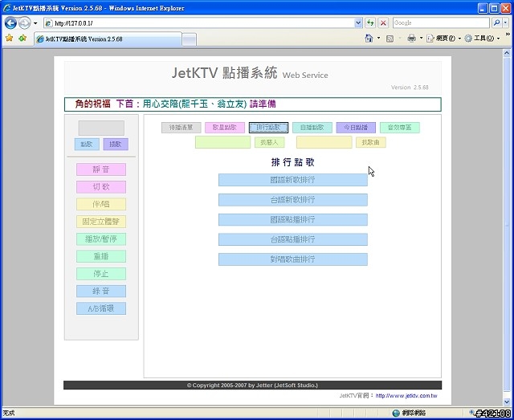Screen dimensions: 514x420
Task: Expand the Home button dropdown arrow
Action: [x=378, y=39]
